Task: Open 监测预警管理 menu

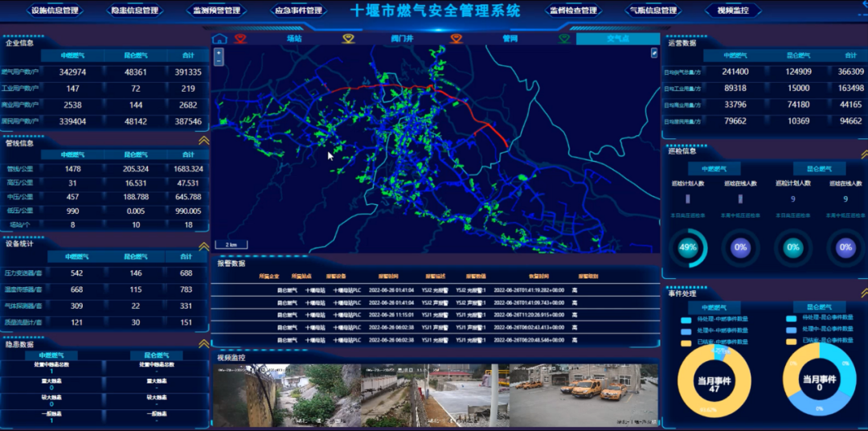Action: 216,10
